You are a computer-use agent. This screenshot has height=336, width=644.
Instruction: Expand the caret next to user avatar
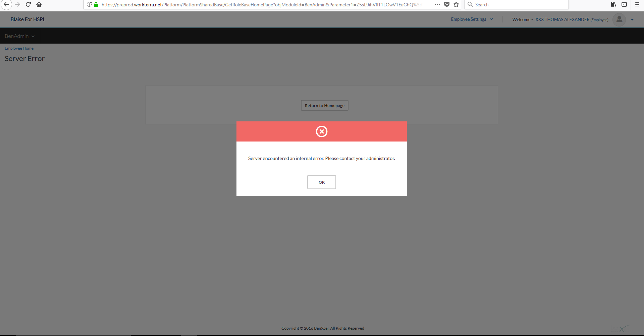tap(632, 20)
